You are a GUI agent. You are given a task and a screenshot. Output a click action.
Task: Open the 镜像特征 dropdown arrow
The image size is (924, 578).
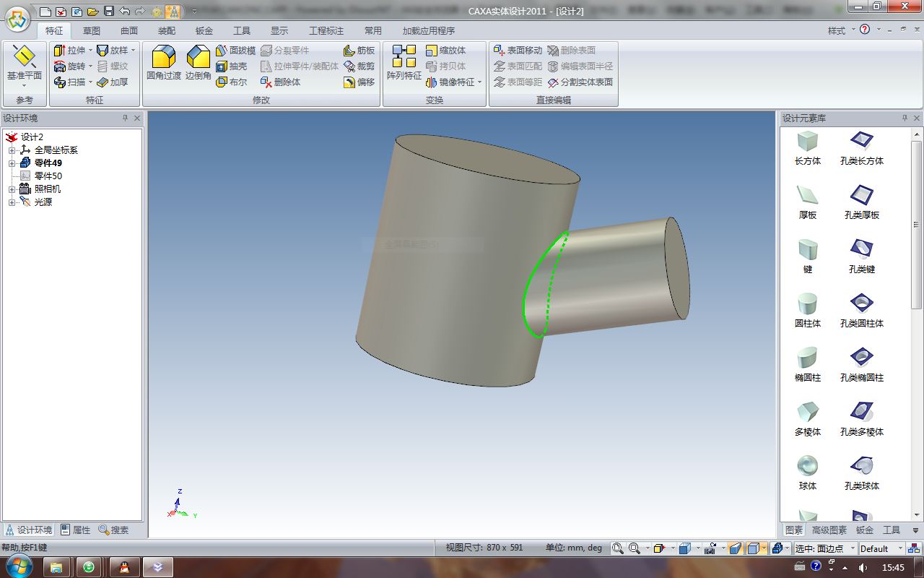coord(480,82)
